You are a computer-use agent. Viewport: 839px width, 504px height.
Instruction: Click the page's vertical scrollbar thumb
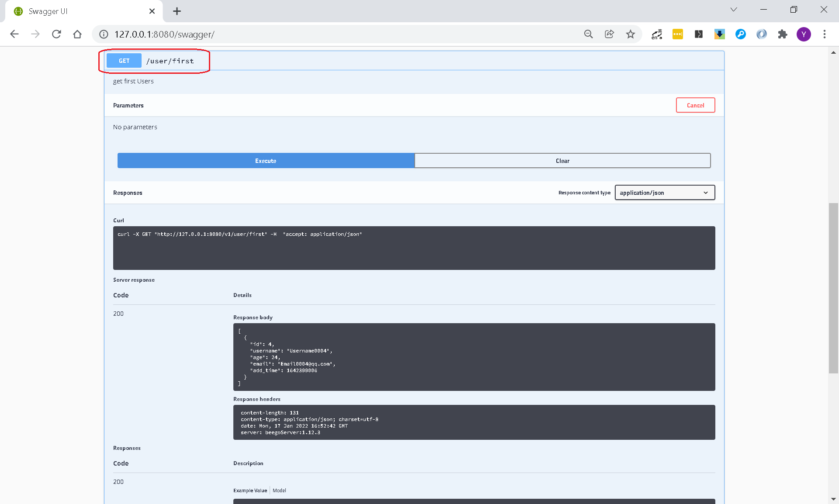click(833, 288)
